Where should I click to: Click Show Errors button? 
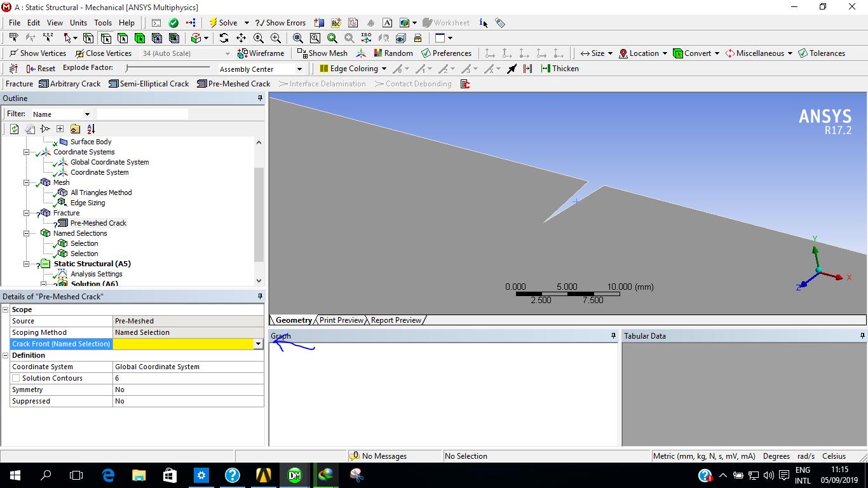click(x=280, y=23)
